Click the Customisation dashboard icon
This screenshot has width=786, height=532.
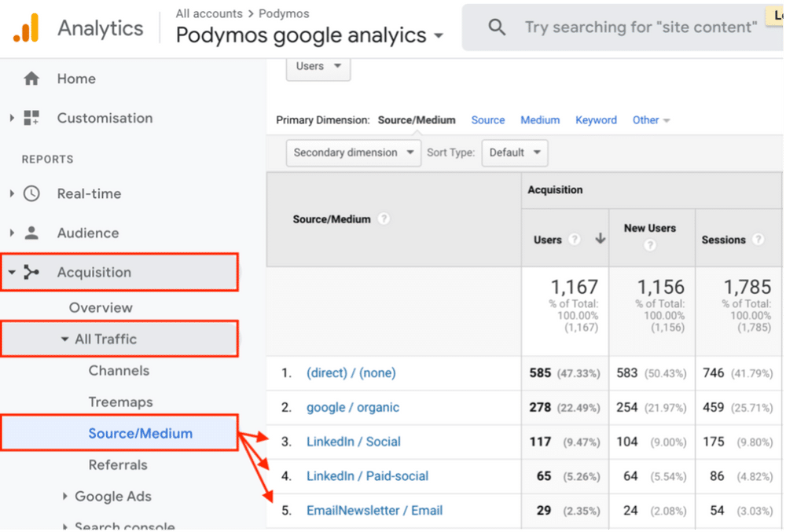coord(31,118)
